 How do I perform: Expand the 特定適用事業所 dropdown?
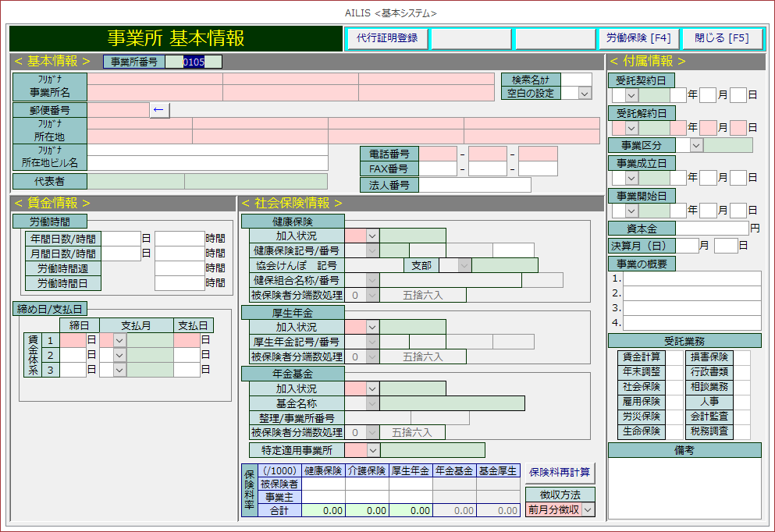[x=372, y=450]
